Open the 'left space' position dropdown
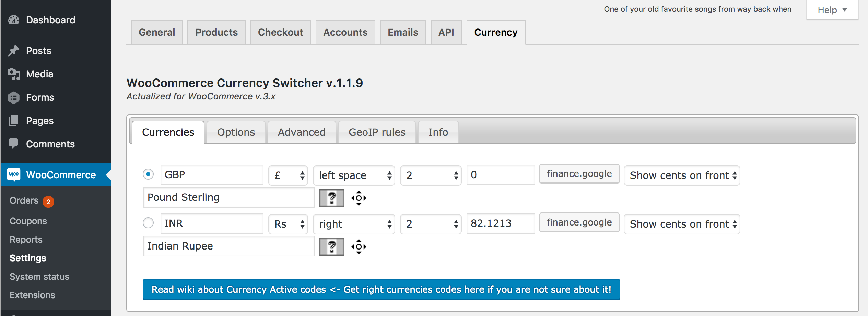 coord(354,175)
